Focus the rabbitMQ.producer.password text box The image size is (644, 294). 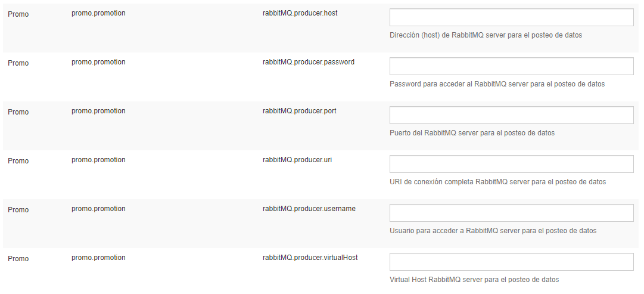[511, 66]
